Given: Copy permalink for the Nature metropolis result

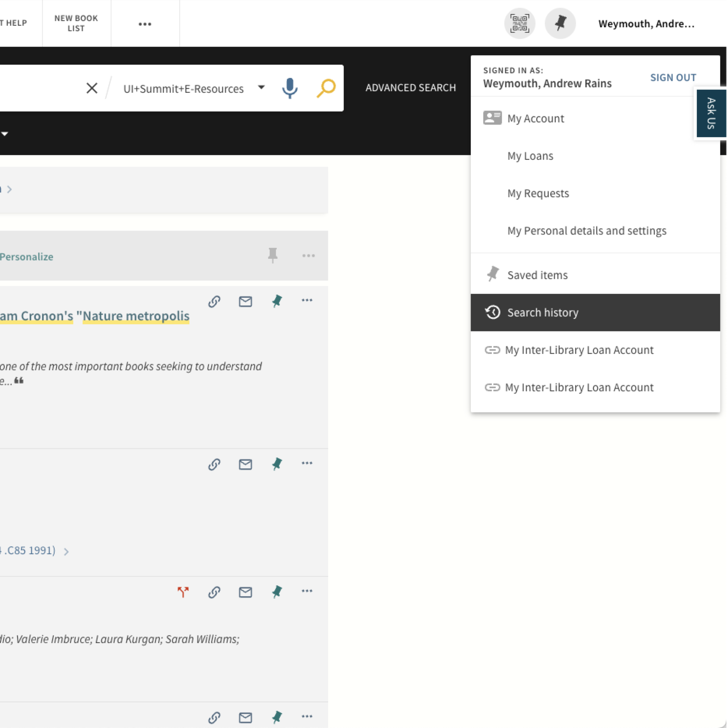Looking at the screenshot, I should point(214,301).
